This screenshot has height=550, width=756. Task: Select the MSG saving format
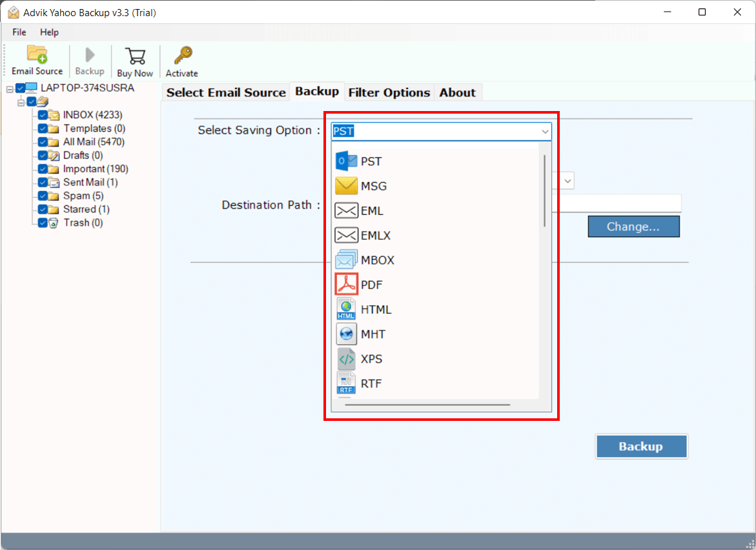[x=374, y=186]
